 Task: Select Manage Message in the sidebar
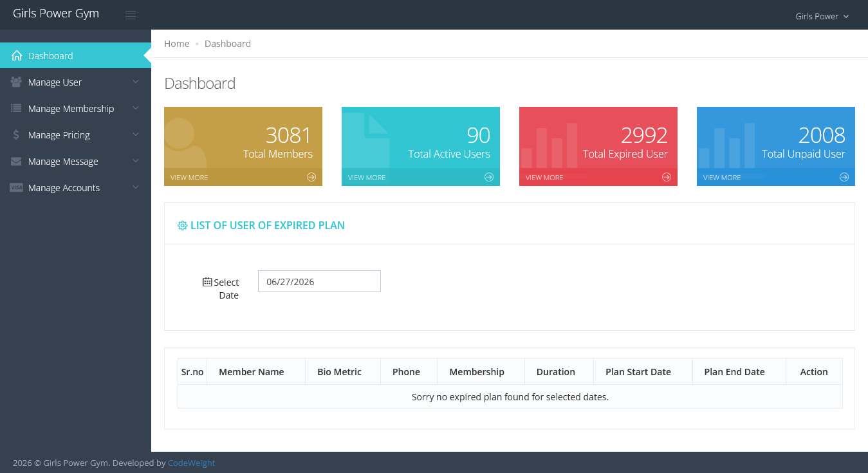(x=75, y=161)
